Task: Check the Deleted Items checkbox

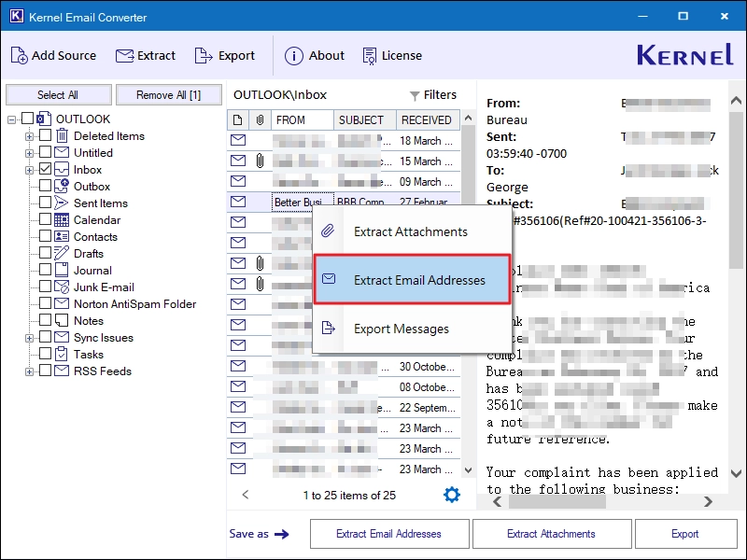Action: 45,135
